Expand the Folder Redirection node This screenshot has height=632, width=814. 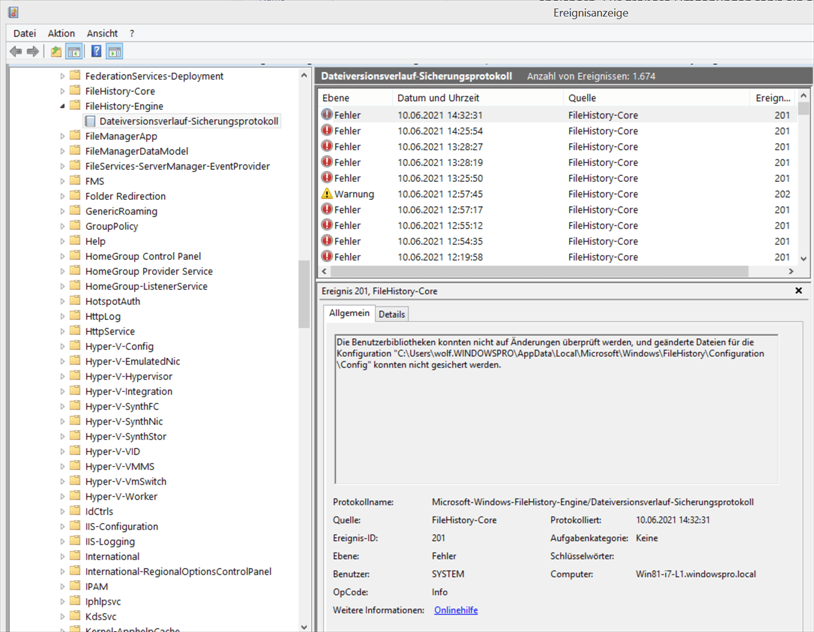62,196
